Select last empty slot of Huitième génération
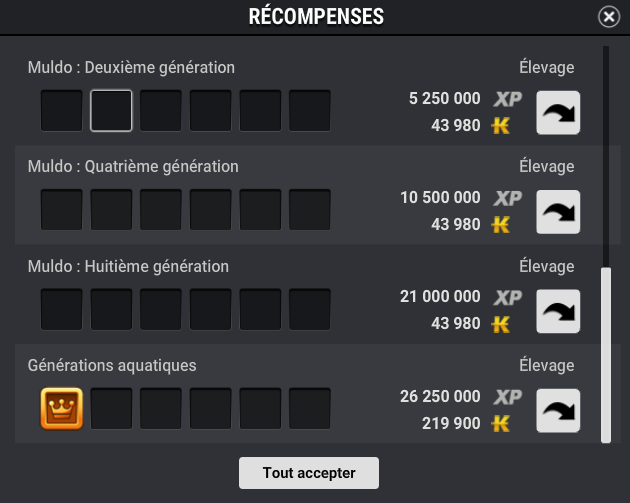 310,309
